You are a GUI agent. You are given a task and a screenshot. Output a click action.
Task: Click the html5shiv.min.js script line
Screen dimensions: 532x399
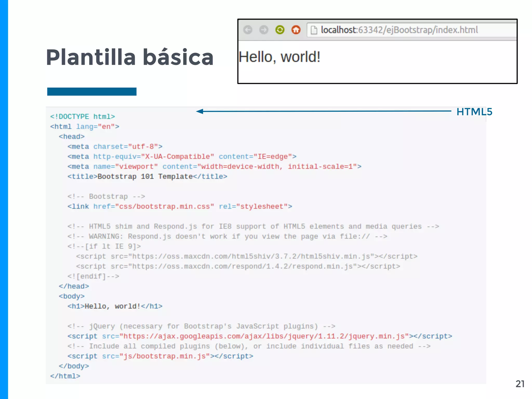click(x=247, y=256)
